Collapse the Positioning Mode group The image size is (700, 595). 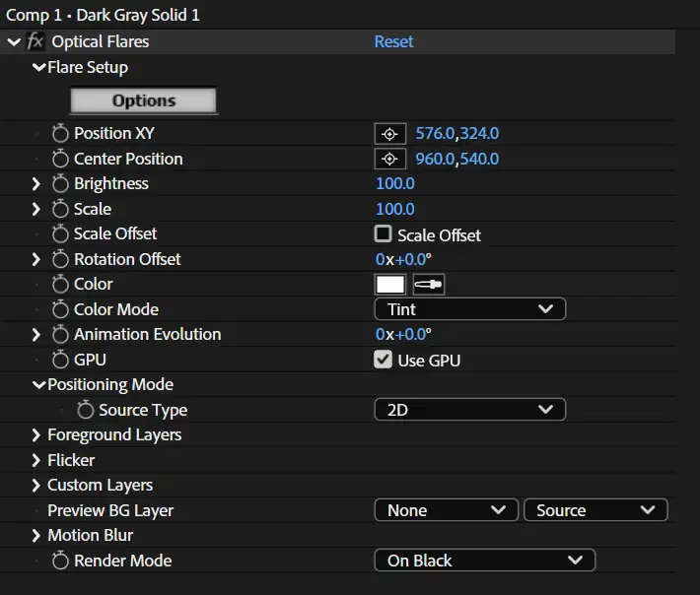coord(39,384)
